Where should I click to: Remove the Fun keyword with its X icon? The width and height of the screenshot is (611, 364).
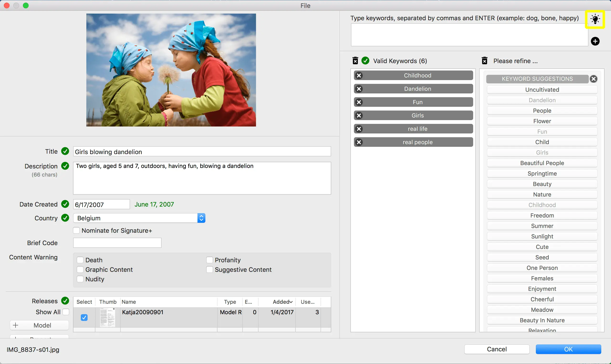pyautogui.click(x=359, y=102)
